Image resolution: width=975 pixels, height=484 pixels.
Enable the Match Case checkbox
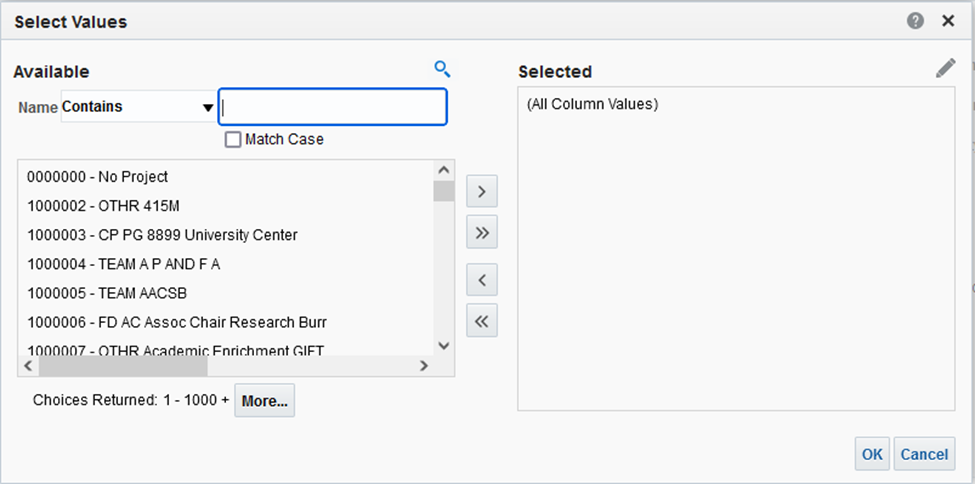pyautogui.click(x=234, y=140)
